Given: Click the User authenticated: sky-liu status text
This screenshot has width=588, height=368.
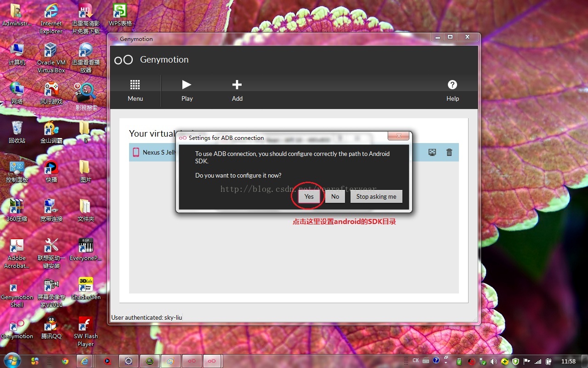Looking at the screenshot, I should pyautogui.click(x=147, y=317).
